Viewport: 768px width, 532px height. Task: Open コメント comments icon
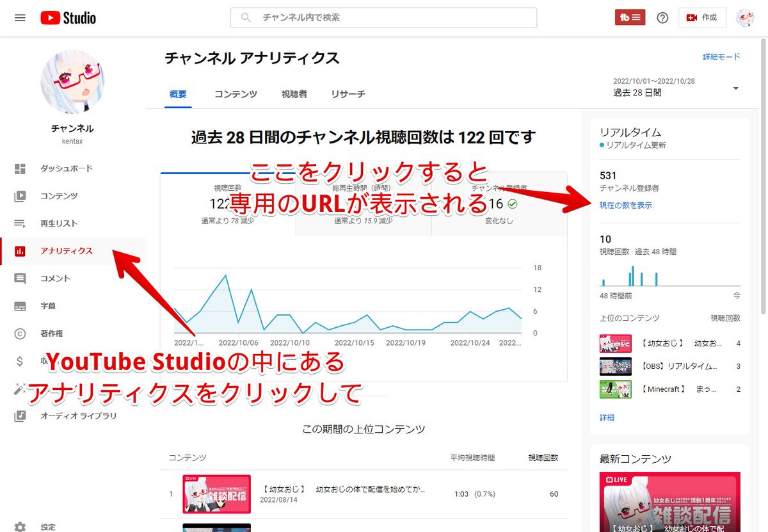pos(20,278)
